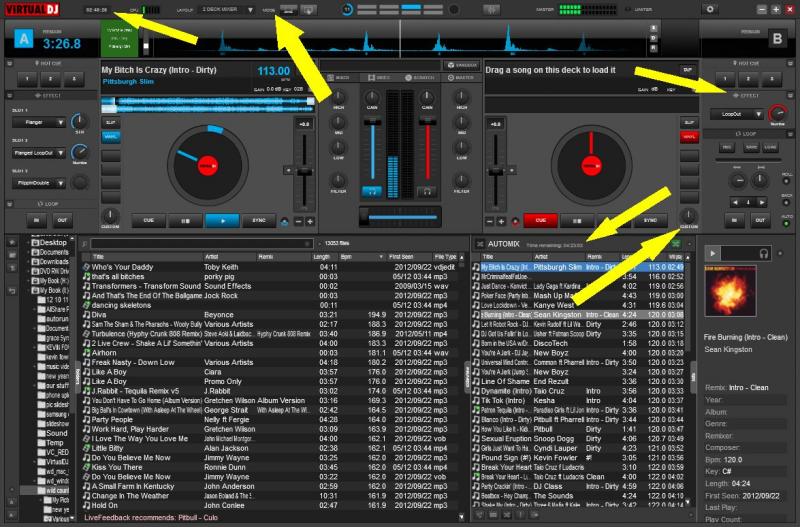Click the pitch plus button on deck A
The width and height of the screenshot is (800, 527).
point(310,221)
